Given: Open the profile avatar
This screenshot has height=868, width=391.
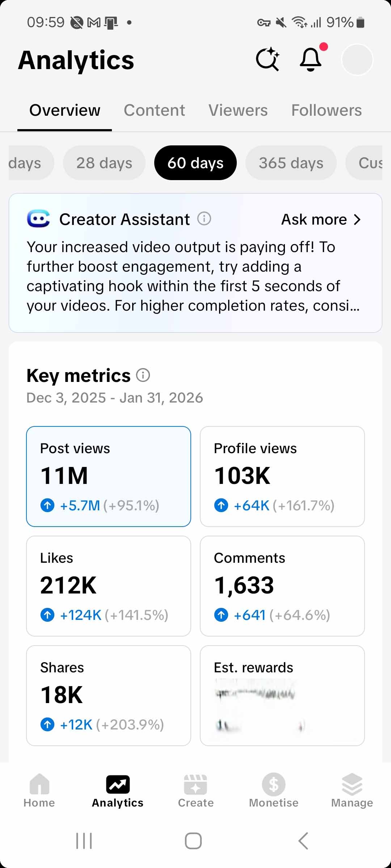Looking at the screenshot, I should click(357, 59).
